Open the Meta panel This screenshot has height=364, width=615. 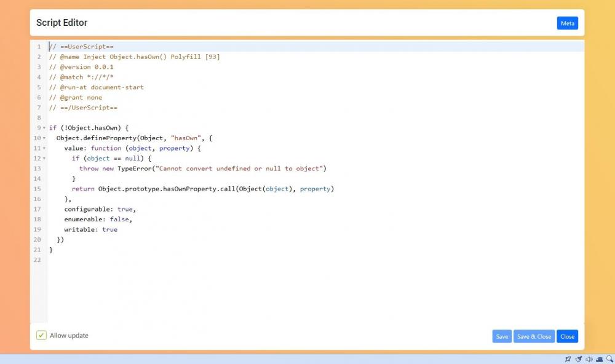[x=567, y=23]
